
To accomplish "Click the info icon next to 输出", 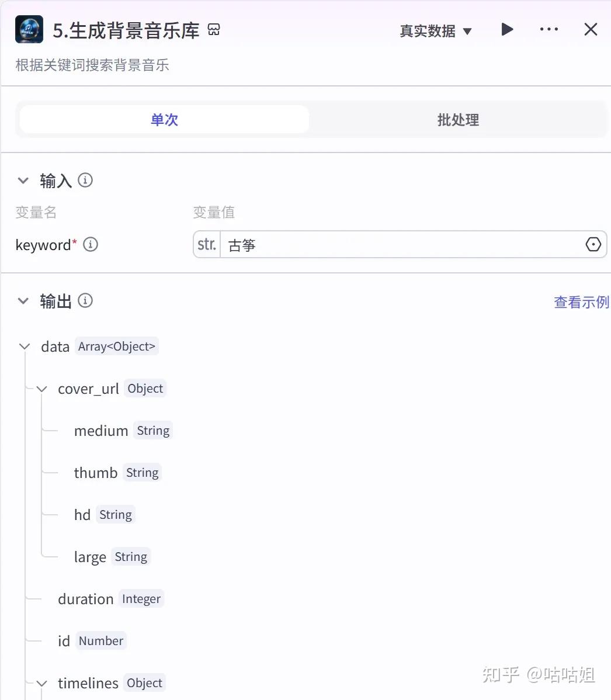I will coord(85,301).
